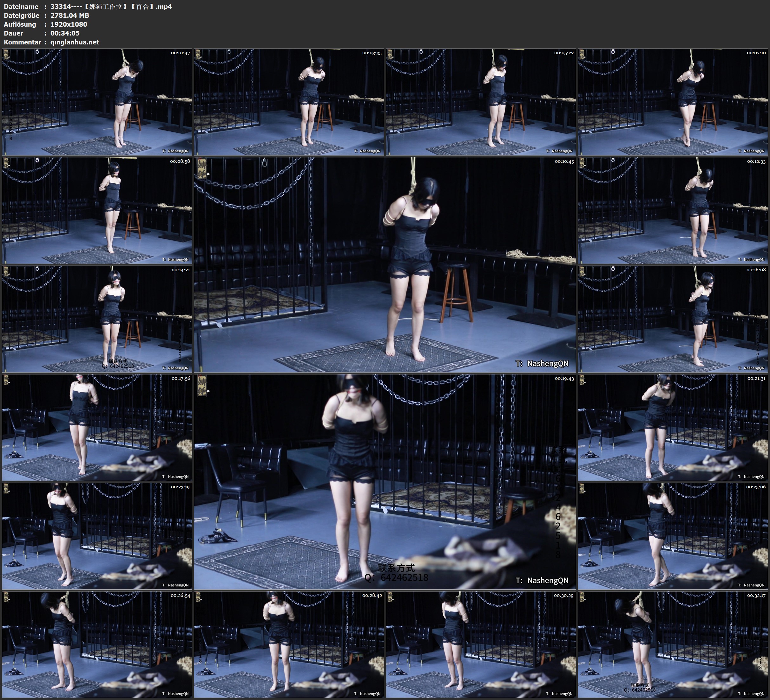Select the thumbnail at 00:08:58

97,210
